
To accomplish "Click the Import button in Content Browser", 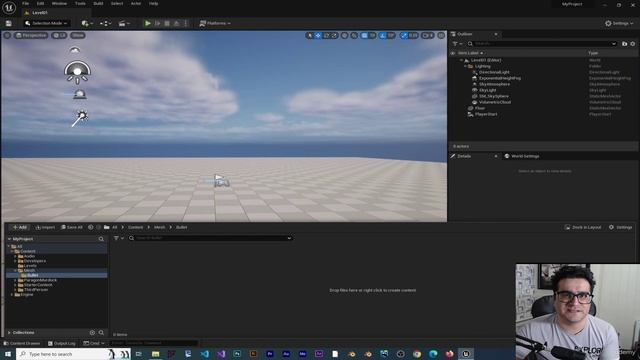I will pos(45,227).
